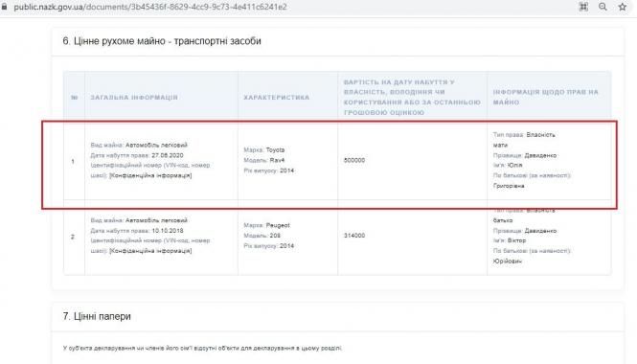
Task: Click 'Автомобіль легковий' in Peugeot row
Action: (x=156, y=220)
